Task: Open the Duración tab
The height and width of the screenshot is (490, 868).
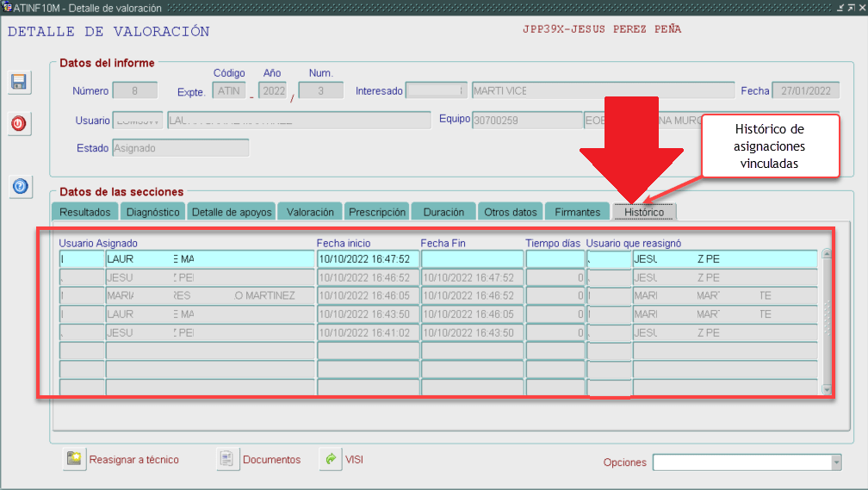Action: click(443, 212)
